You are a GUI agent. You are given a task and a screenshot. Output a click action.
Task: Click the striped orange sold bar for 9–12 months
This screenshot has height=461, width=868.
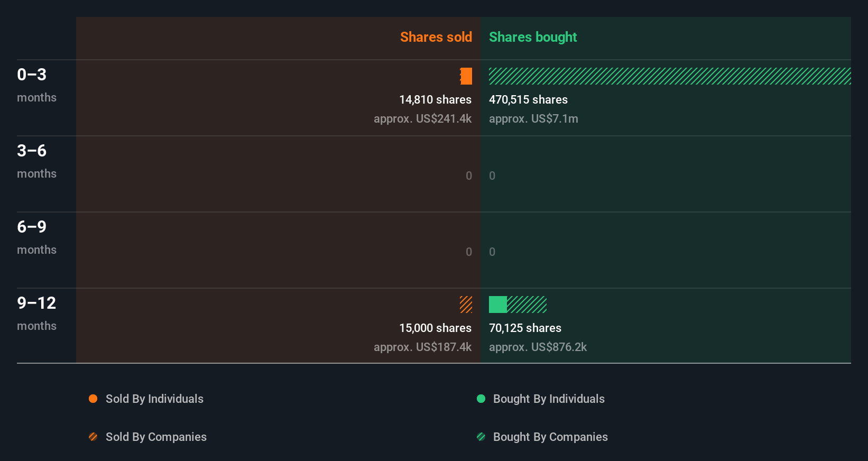pos(466,305)
